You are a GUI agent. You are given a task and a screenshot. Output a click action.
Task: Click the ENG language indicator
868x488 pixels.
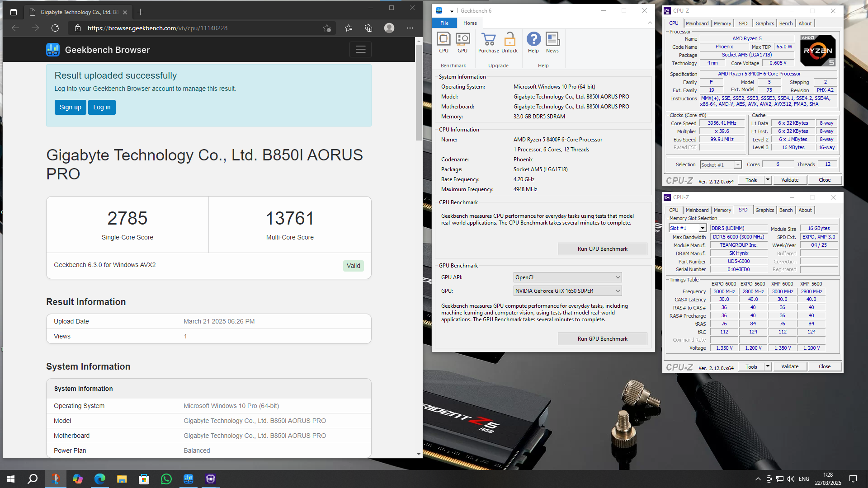(804, 479)
